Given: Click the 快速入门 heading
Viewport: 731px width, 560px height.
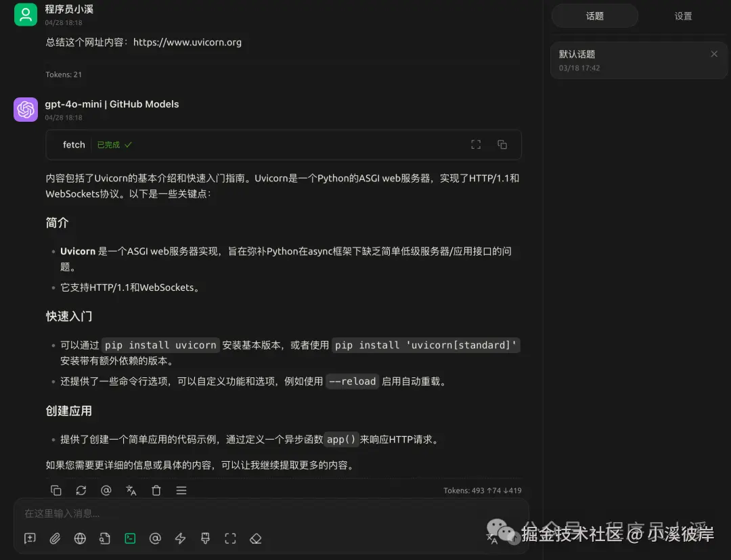Looking at the screenshot, I should click(69, 317).
